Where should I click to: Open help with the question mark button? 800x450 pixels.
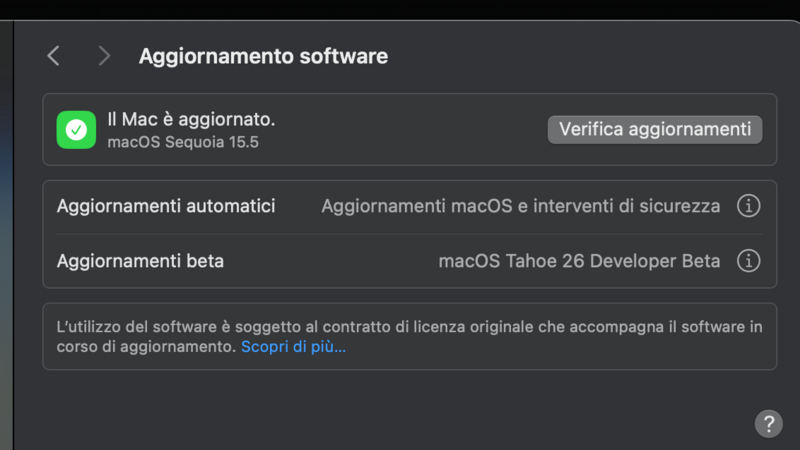tap(768, 422)
